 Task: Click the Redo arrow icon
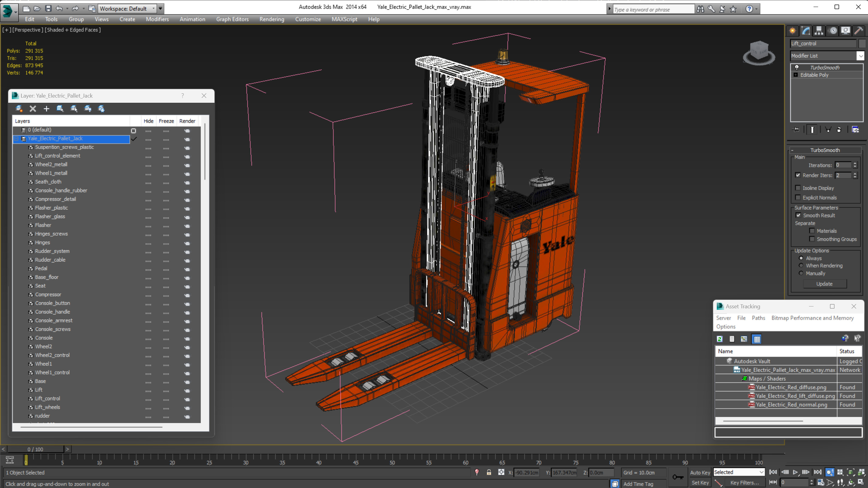[75, 9]
